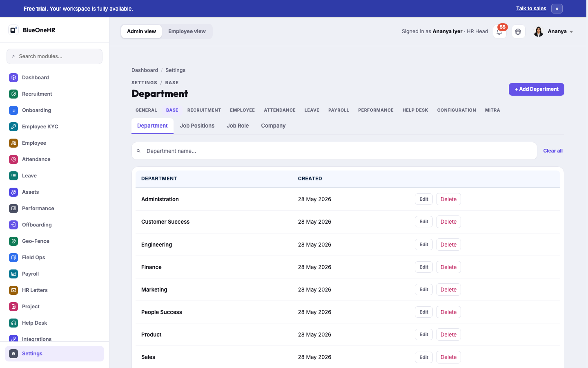Open the Offboarding exit icon

(x=13, y=224)
